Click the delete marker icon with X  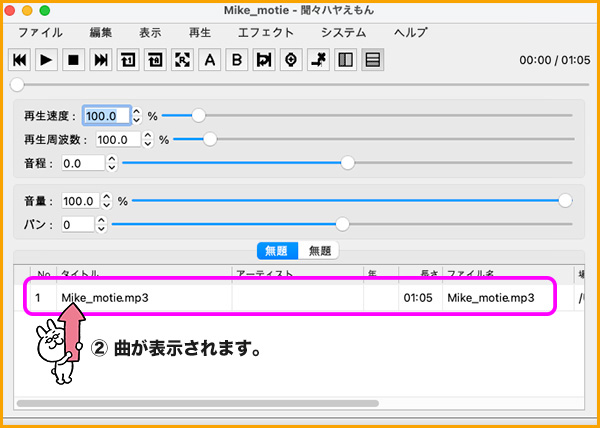click(318, 60)
